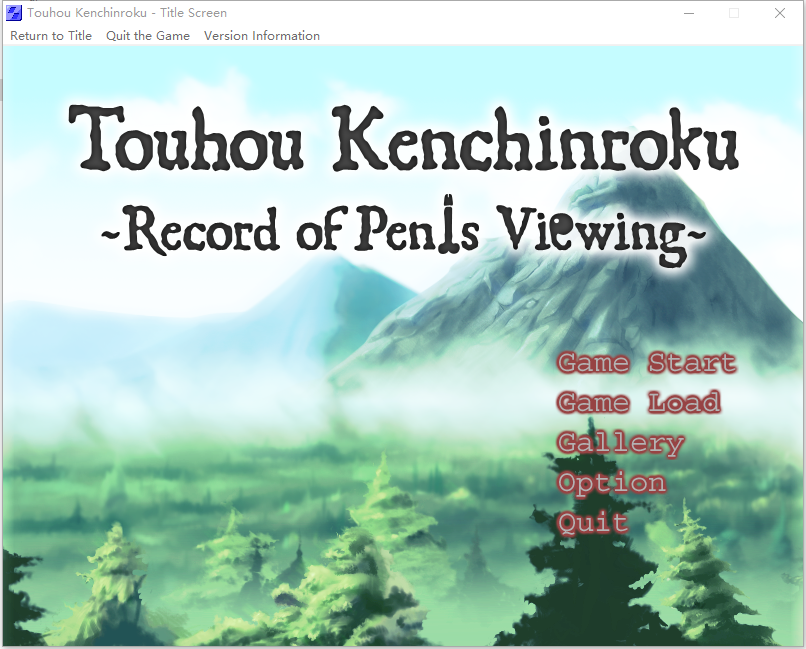Close the Touhou Kenchinroku window
Image resolution: width=806 pixels, height=649 pixels.
(780, 13)
